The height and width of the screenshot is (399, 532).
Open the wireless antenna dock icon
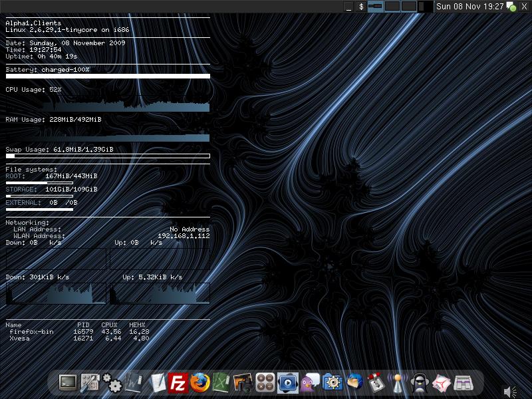398,382
